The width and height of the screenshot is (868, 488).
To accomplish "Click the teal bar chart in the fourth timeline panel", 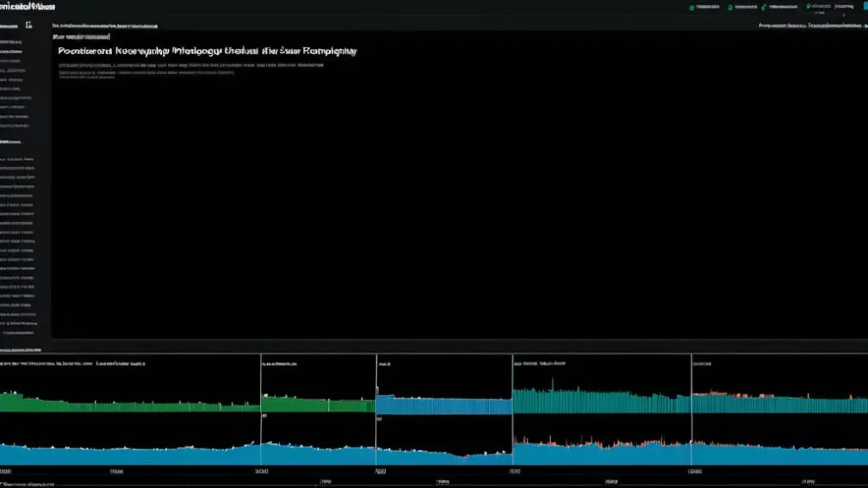I will (x=601, y=401).
